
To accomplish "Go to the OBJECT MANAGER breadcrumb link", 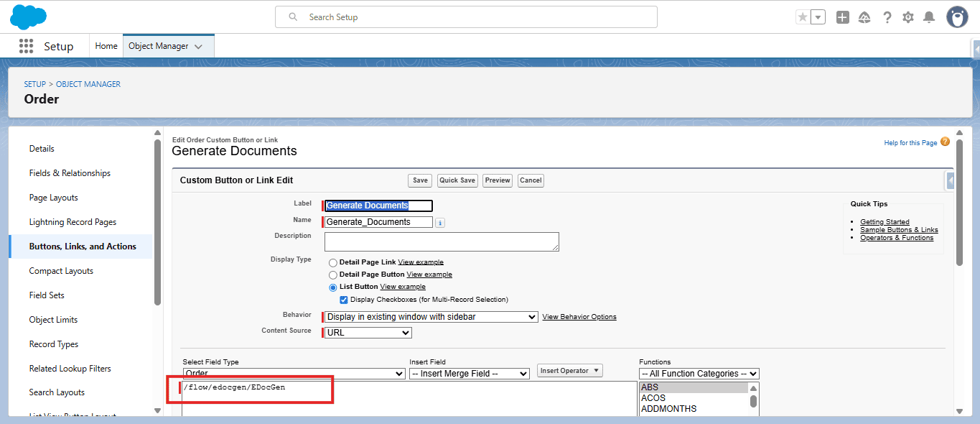I will click(x=88, y=84).
